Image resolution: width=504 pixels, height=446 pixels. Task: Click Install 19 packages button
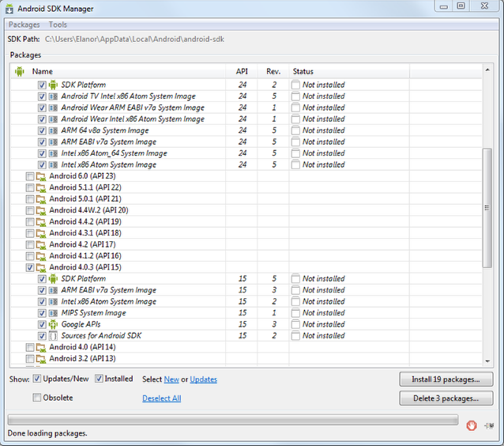pos(446,380)
